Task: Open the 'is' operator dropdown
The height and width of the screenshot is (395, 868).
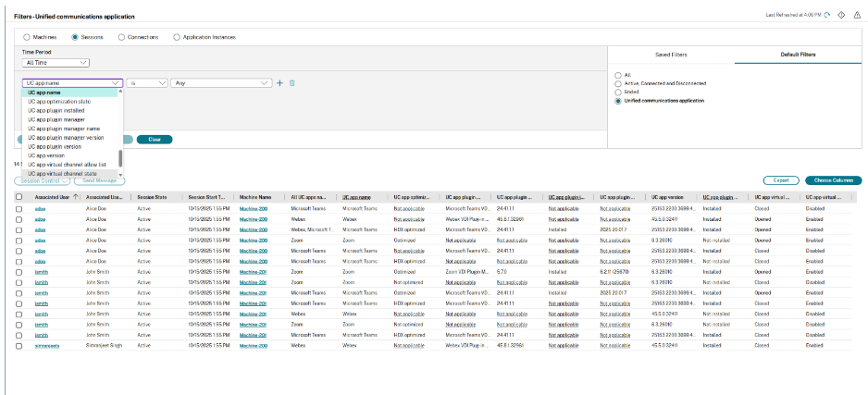Action: 147,83
